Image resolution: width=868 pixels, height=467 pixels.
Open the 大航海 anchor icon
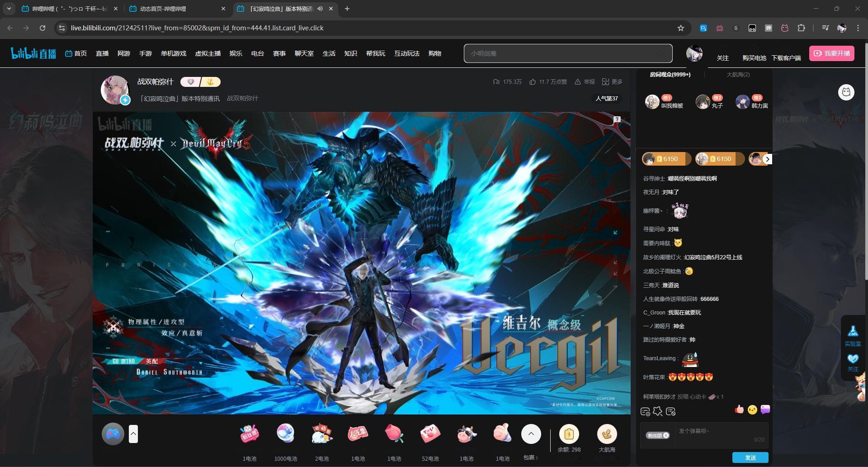click(607, 434)
